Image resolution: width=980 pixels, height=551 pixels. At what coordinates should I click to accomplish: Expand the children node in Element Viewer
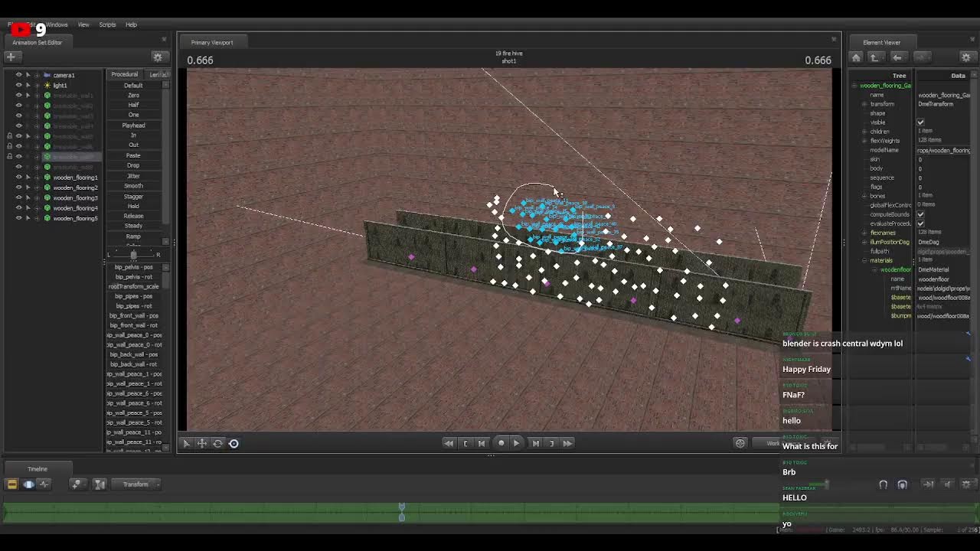pyautogui.click(x=864, y=132)
